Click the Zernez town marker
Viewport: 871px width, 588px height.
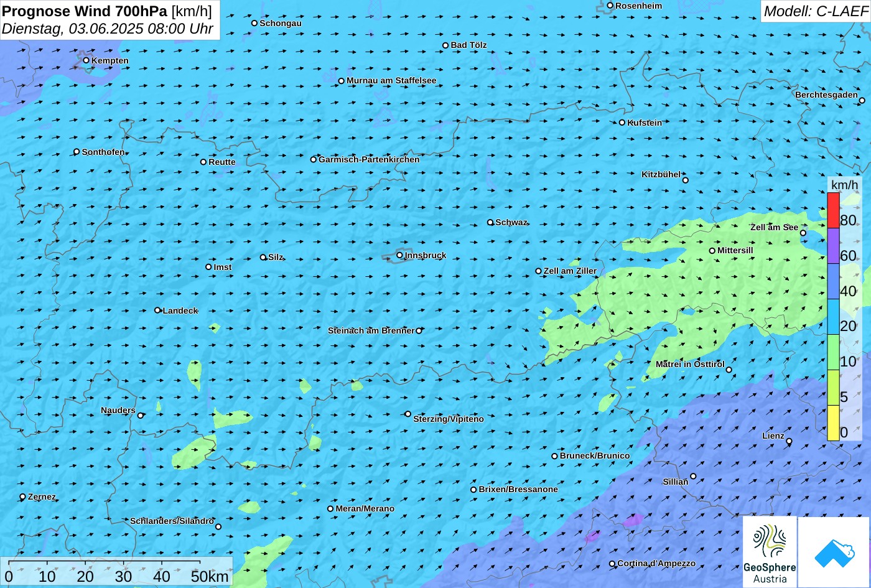[23, 497]
